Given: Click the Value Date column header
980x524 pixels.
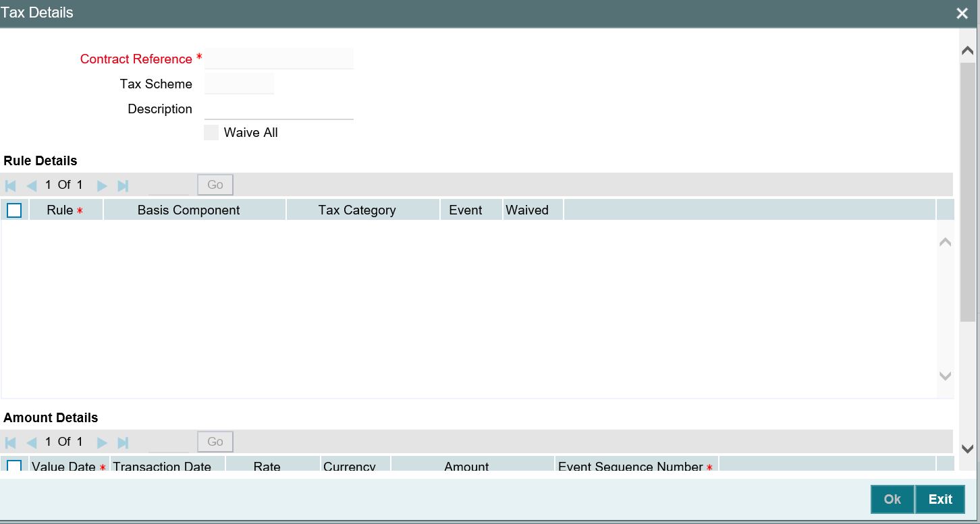Looking at the screenshot, I should pos(69,464).
